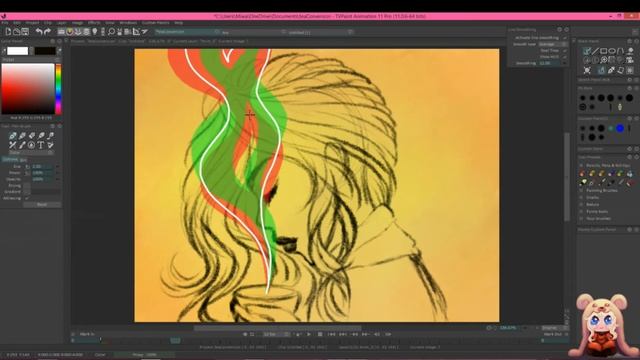Select the first pencil preset under Pencils, Pens
This screenshot has height=360, width=640.
(x=582, y=173)
